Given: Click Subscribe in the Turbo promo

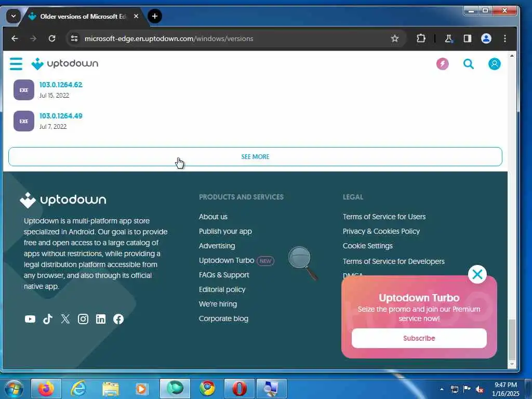Looking at the screenshot, I should [419, 338].
